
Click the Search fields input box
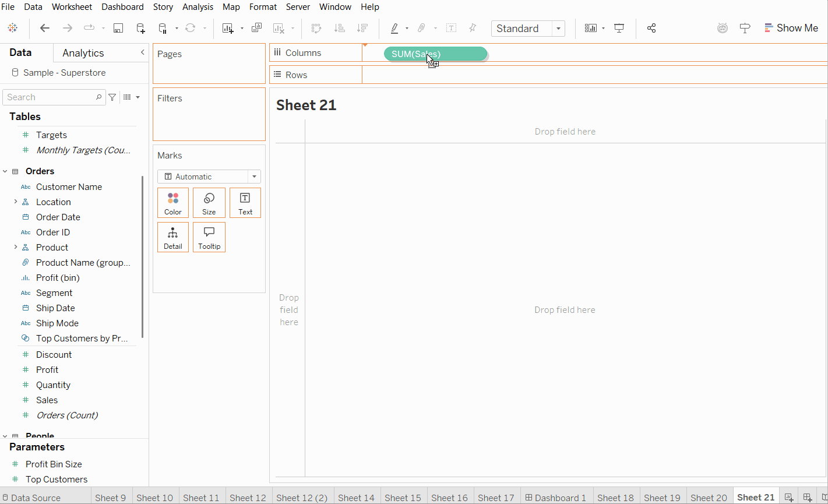[50, 97]
